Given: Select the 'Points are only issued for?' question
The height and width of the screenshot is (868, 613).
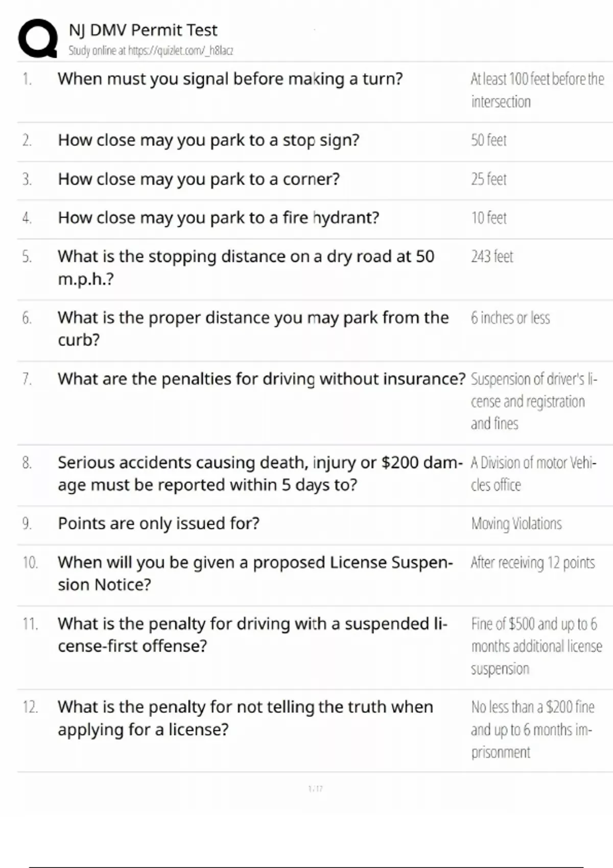Looking at the screenshot, I should click(158, 523).
